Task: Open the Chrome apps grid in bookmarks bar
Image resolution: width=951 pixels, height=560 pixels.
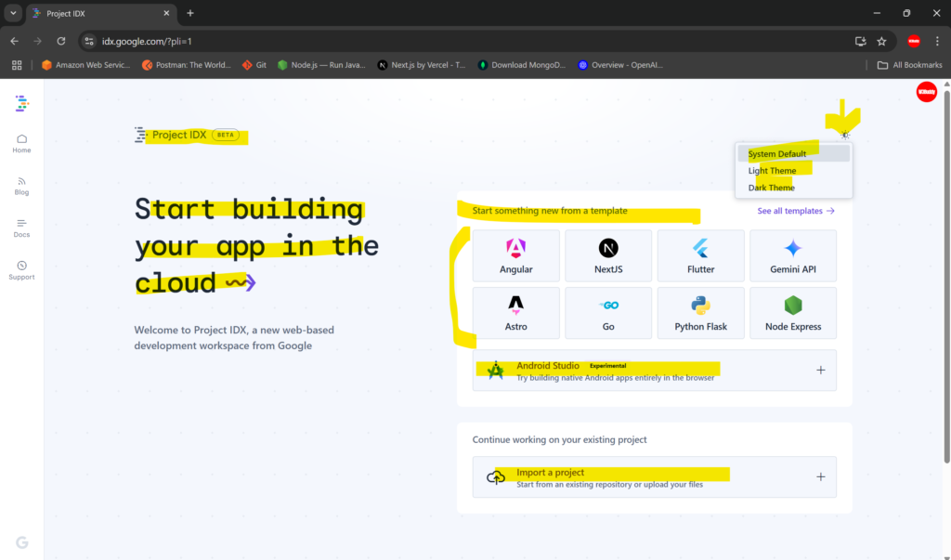Action: click(x=17, y=65)
